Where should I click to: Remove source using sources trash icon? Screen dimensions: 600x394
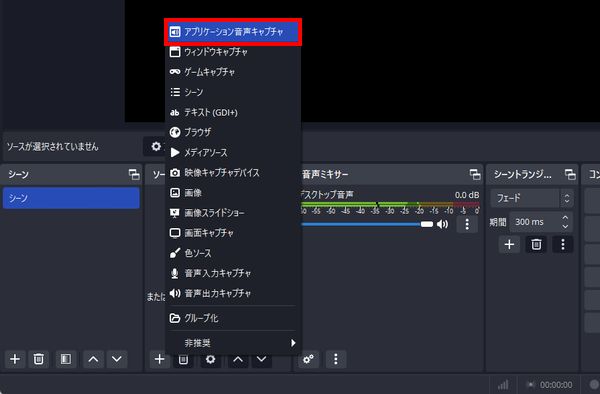click(x=183, y=360)
